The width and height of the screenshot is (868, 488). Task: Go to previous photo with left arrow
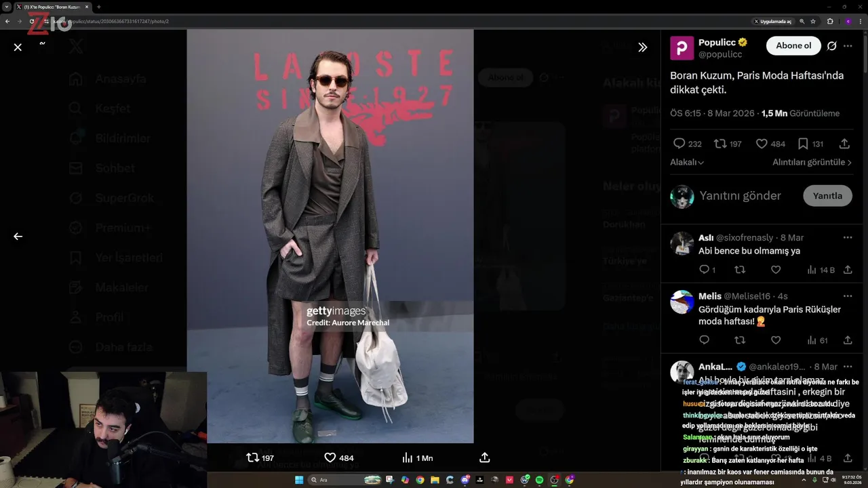pos(18,237)
